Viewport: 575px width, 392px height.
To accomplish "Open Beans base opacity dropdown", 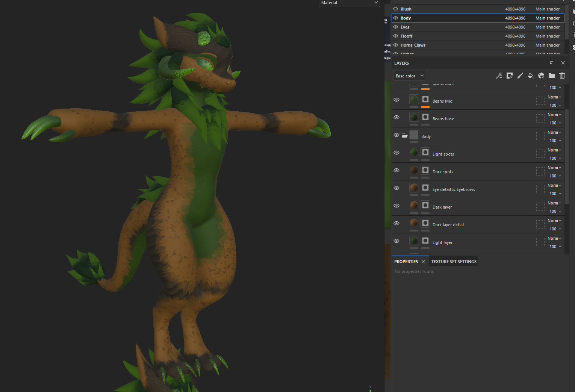I will coord(555,123).
